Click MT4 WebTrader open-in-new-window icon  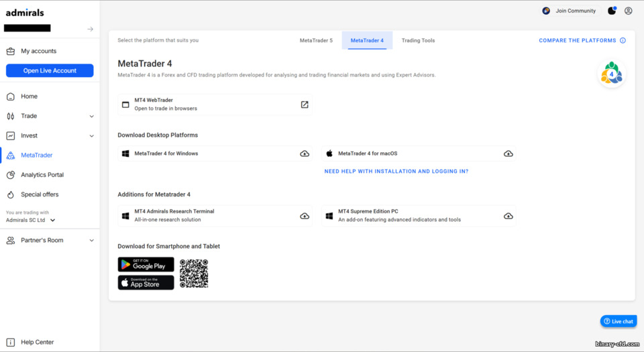pyautogui.click(x=305, y=105)
